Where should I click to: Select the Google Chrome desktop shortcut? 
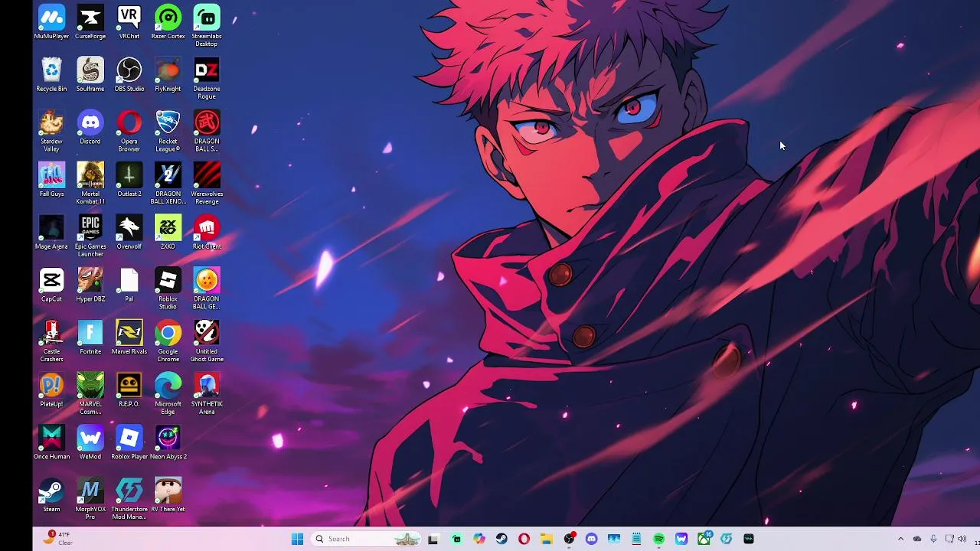168,342
